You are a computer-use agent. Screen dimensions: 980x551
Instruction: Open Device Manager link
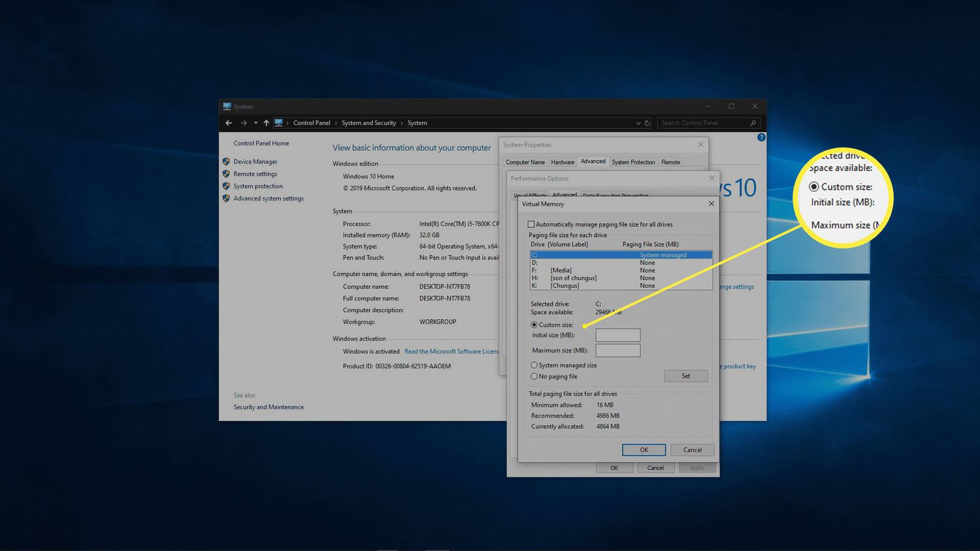coord(255,161)
